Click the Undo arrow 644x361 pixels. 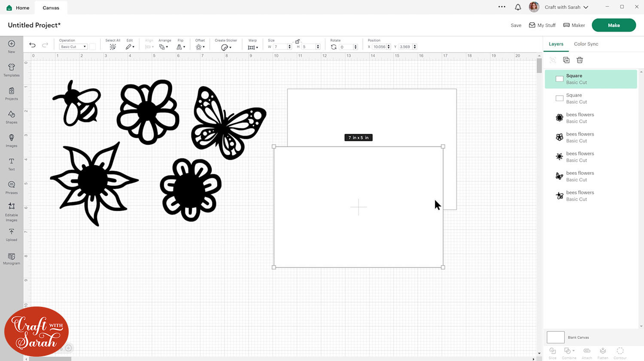tap(32, 45)
